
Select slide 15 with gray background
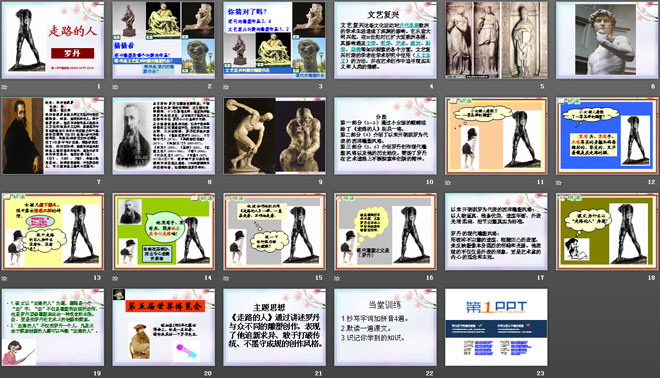coord(274,232)
